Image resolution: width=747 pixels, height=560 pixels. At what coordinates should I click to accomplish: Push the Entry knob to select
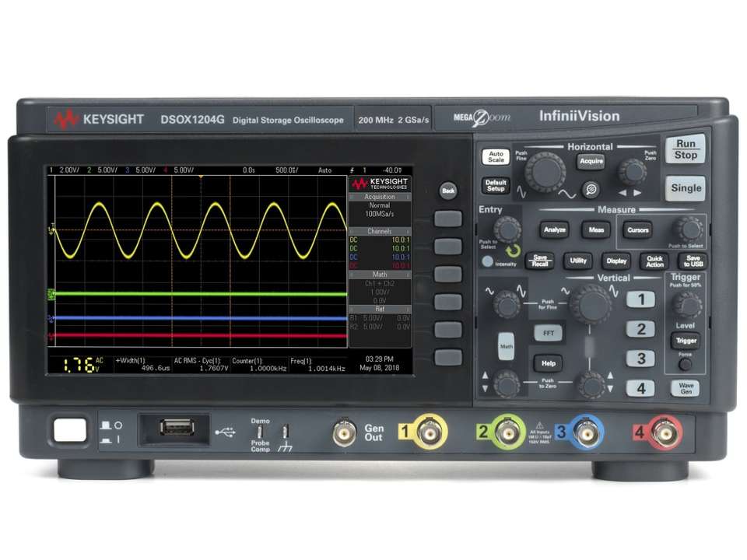(507, 229)
